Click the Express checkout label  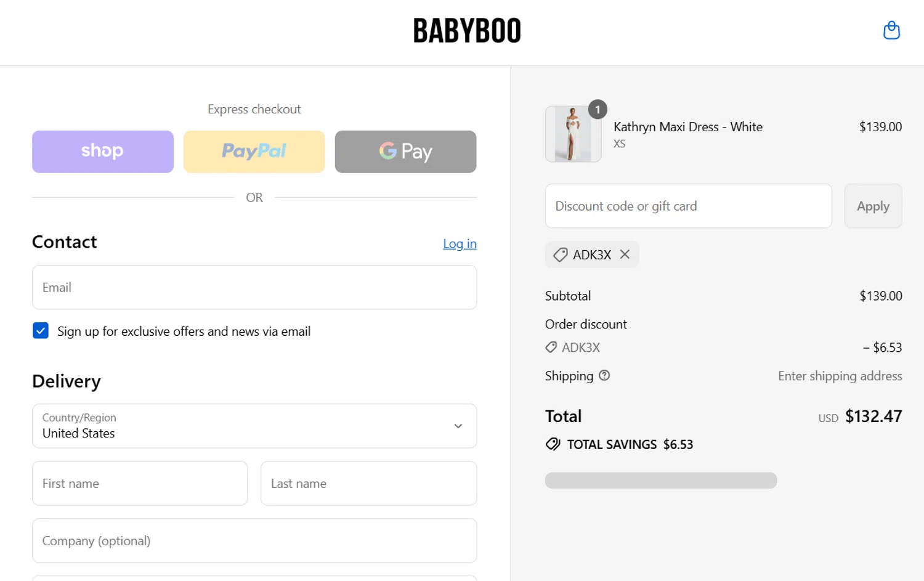254,109
